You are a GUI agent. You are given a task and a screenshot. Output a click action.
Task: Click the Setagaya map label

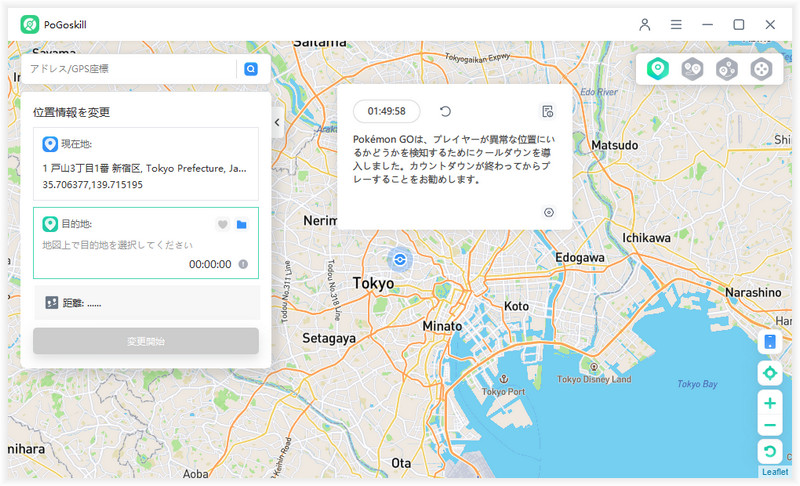[x=329, y=338]
